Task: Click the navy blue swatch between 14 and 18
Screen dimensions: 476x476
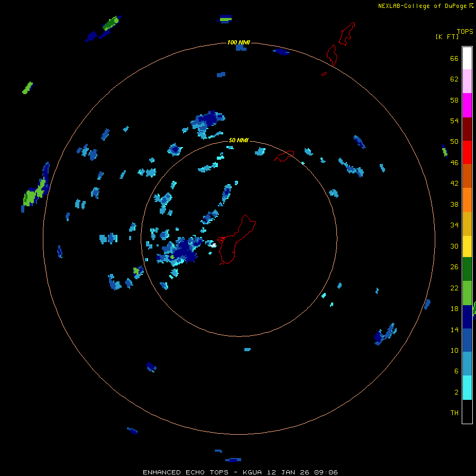Action: [467, 317]
